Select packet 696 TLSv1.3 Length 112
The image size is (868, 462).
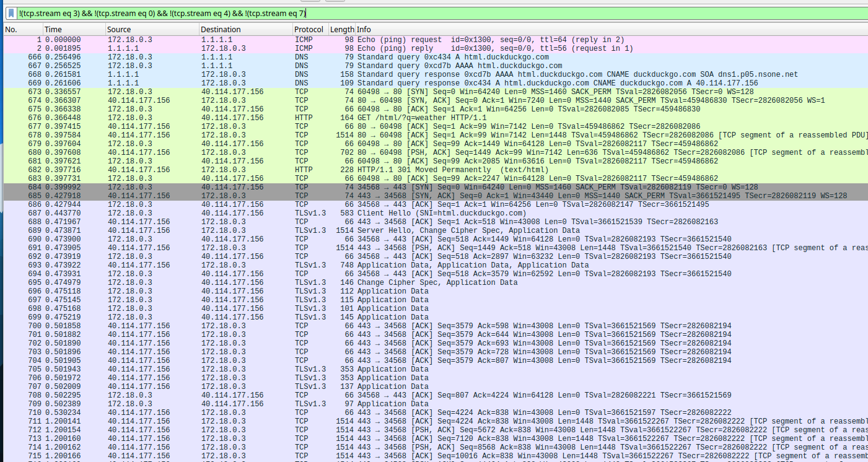pos(436,291)
